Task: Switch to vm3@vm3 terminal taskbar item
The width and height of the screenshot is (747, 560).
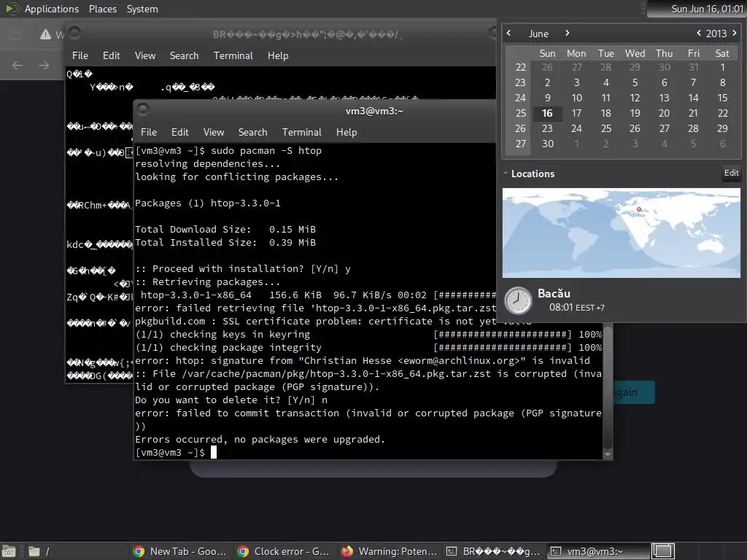Action: tap(597, 551)
